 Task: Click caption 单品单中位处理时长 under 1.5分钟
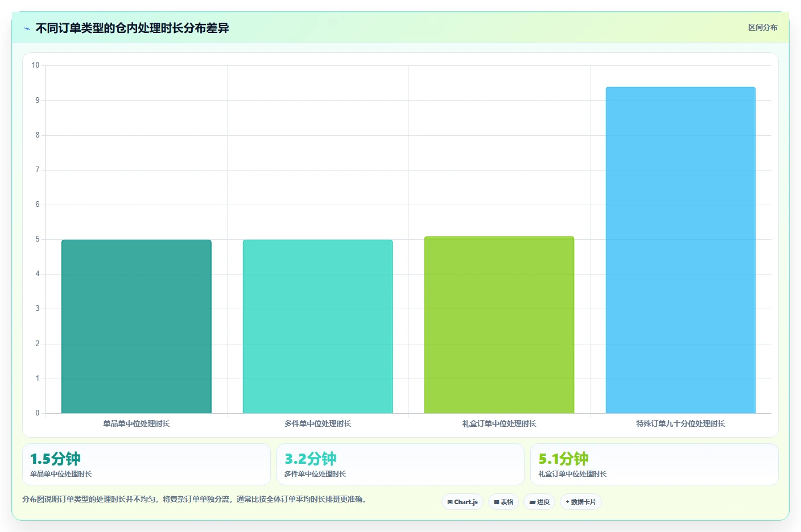click(61, 473)
